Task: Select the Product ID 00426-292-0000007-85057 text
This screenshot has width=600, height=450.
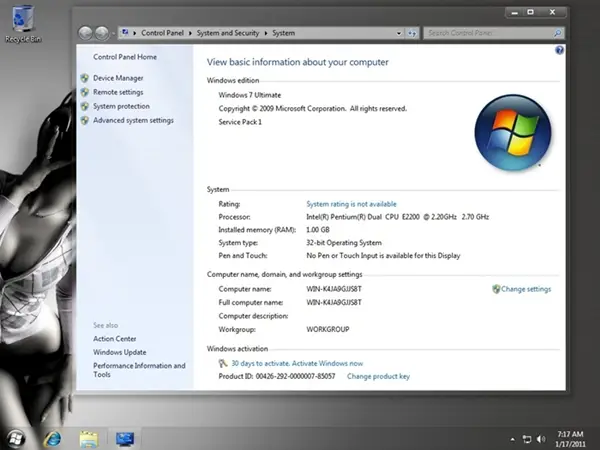Action: coord(277,376)
